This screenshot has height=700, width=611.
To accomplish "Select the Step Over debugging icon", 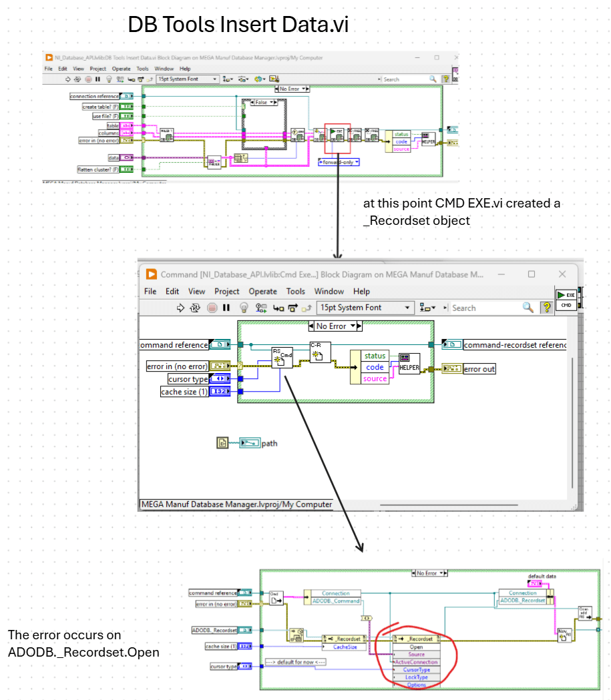I will pyautogui.click(x=292, y=308).
